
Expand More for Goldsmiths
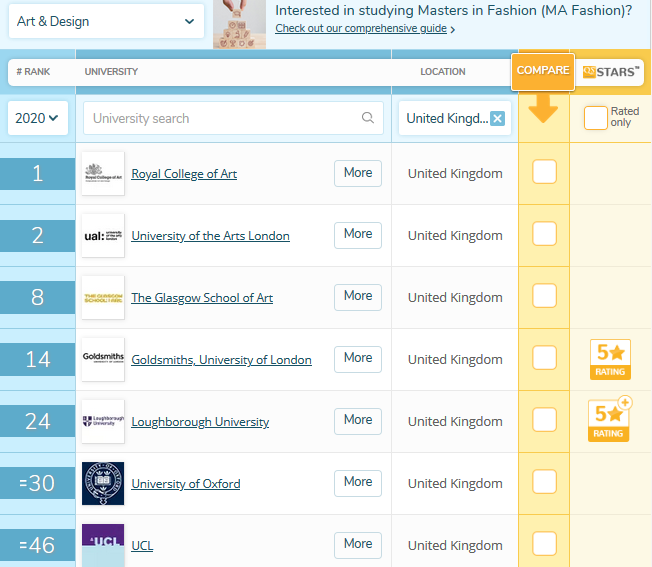tap(358, 359)
